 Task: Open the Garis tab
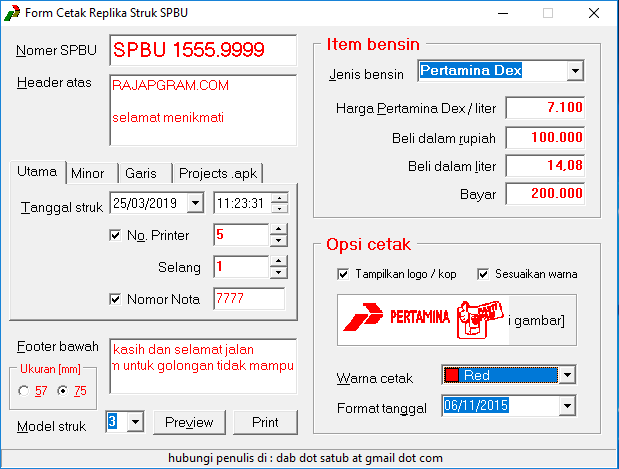(145, 173)
